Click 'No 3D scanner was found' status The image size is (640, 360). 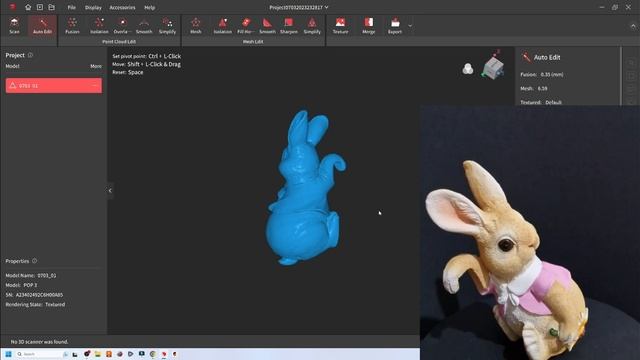click(39, 342)
